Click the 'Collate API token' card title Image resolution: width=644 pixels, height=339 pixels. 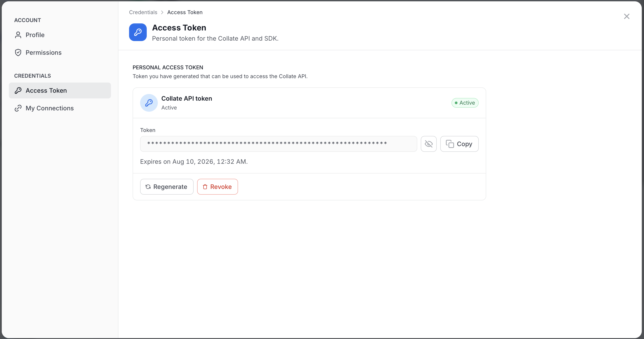pos(187,98)
